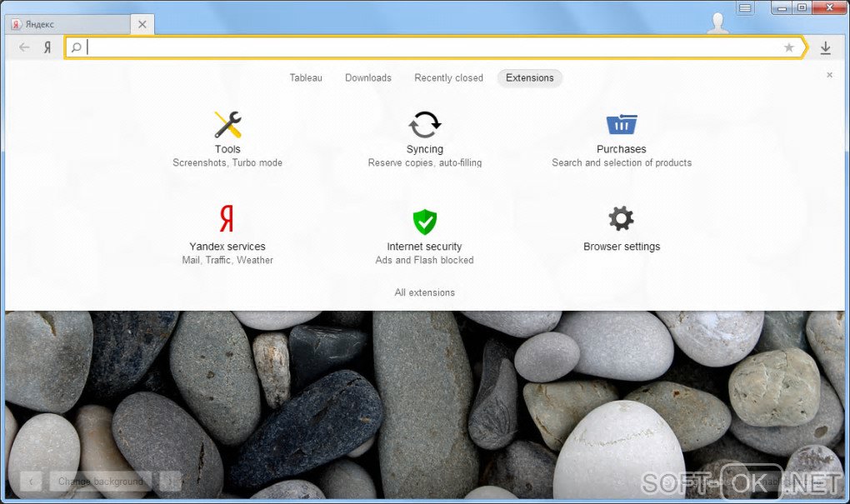Click the magnifier icon in address bar
This screenshot has width=850, height=504.
point(77,47)
